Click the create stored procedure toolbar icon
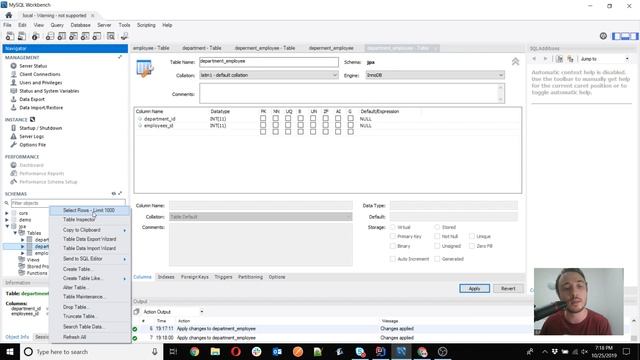This screenshot has height=360, width=640. coord(85,36)
